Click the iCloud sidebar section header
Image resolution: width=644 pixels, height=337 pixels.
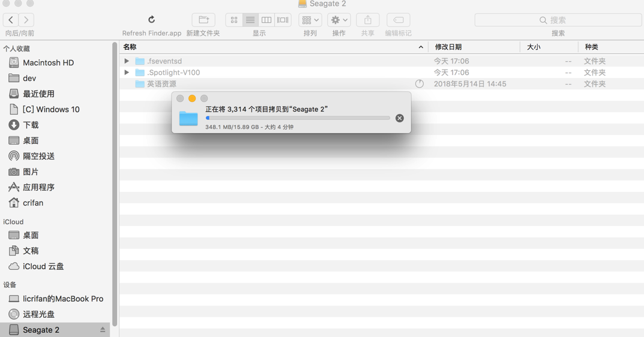click(x=13, y=222)
